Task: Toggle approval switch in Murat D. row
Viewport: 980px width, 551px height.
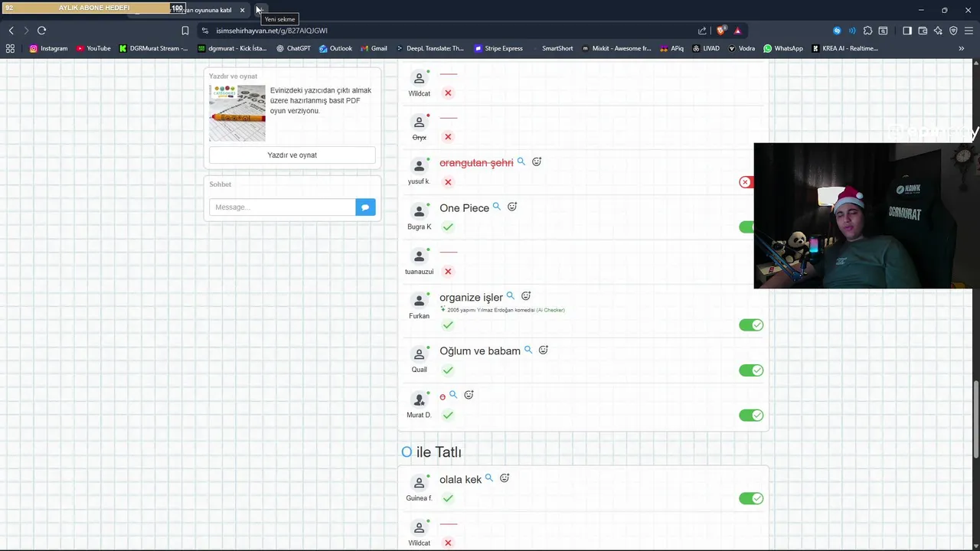Action: [751, 416]
